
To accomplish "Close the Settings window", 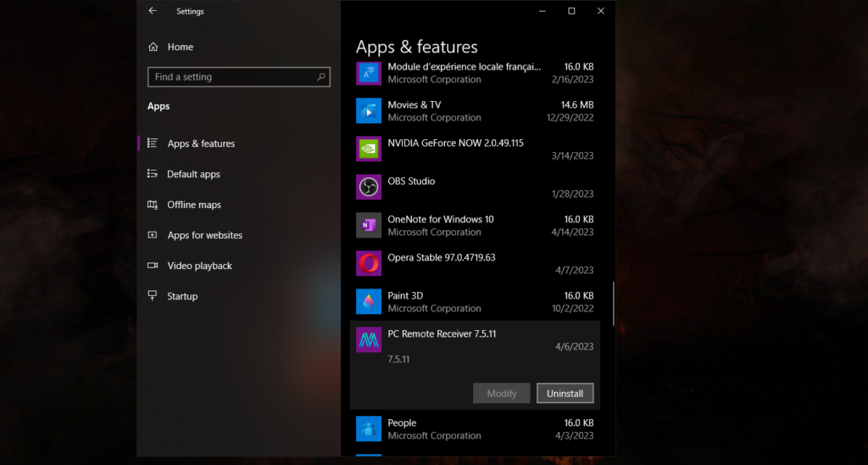I will pyautogui.click(x=601, y=11).
